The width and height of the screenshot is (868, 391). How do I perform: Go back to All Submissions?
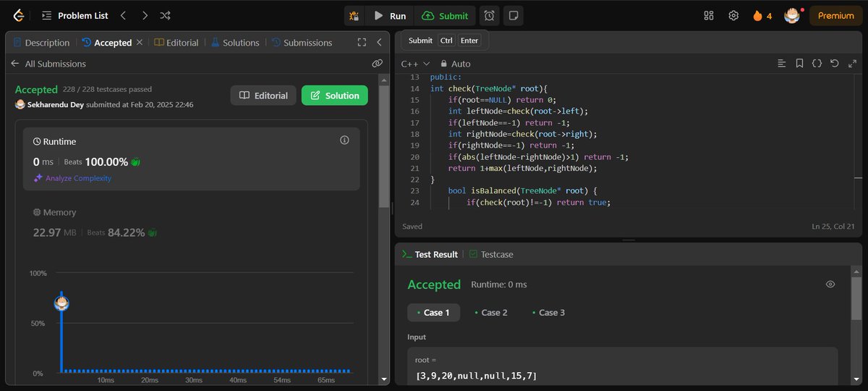coord(48,64)
